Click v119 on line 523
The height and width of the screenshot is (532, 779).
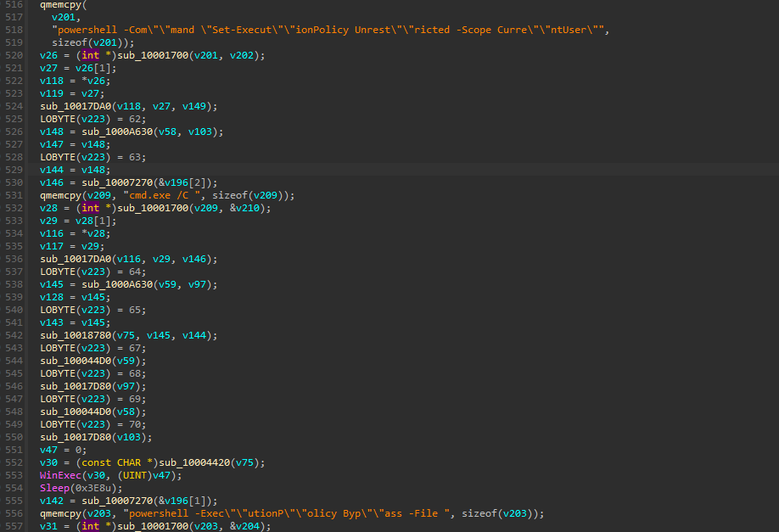tap(52, 93)
